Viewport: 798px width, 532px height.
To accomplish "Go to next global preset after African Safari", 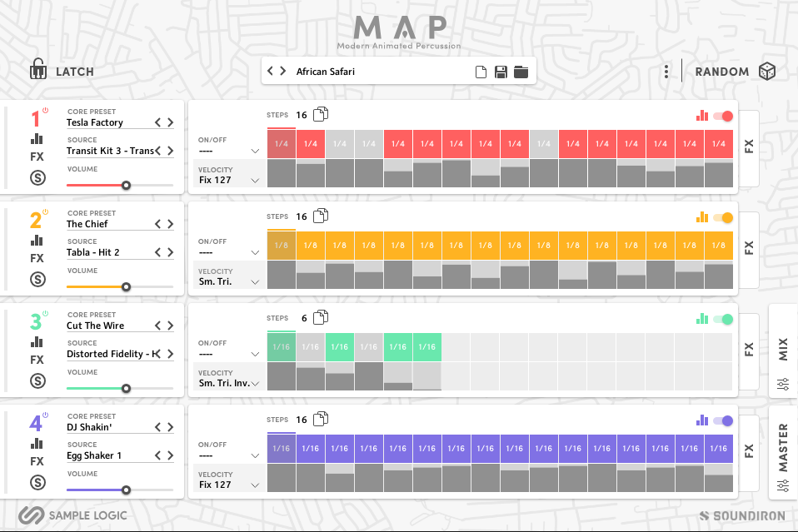I will (x=283, y=72).
